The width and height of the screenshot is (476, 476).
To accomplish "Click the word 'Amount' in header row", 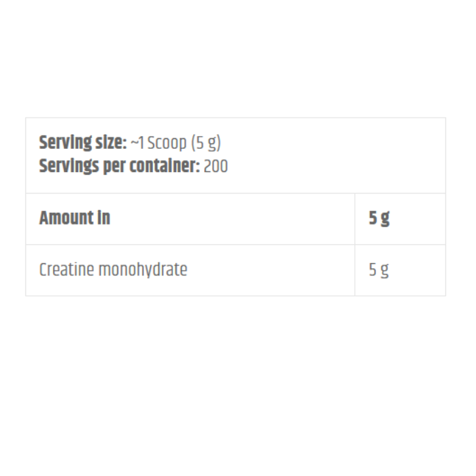I will (x=66, y=218).
